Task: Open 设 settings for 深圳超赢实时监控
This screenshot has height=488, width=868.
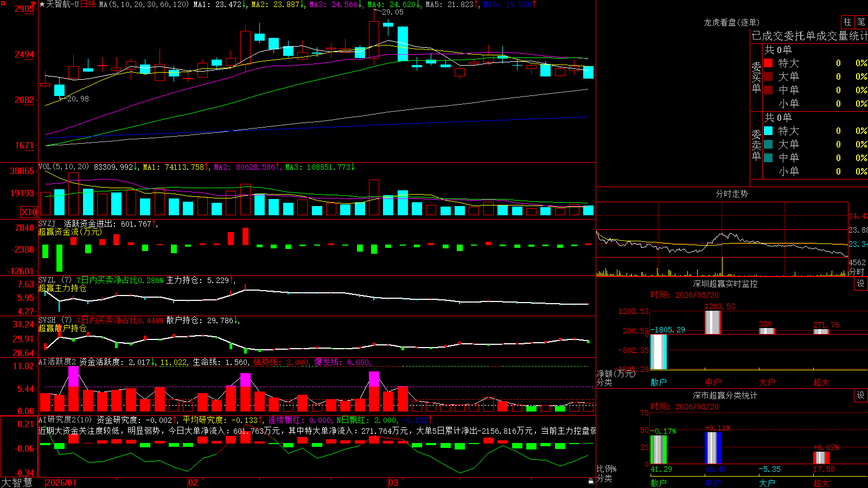Action: (x=861, y=284)
